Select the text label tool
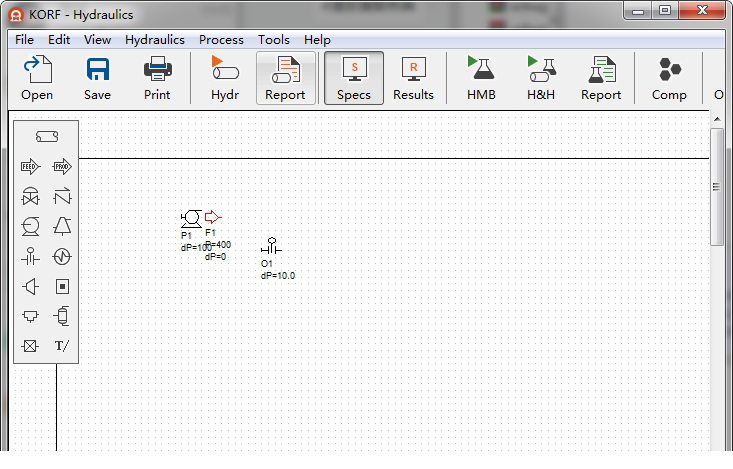 pyautogui.click(x=62, y=346)
